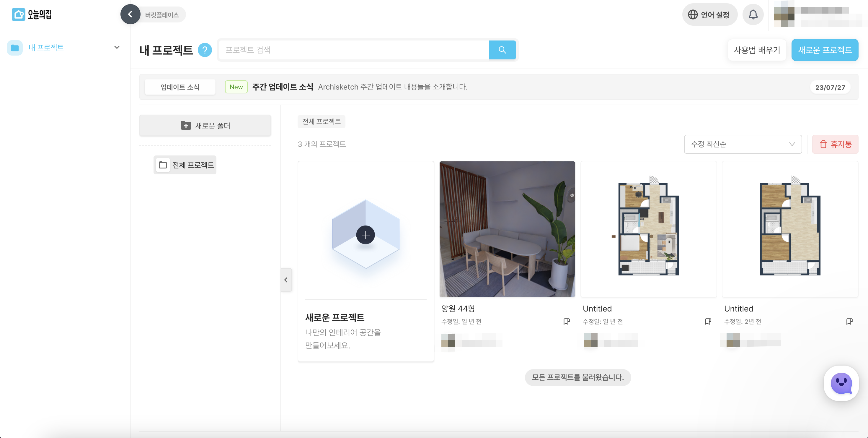This screenshot has height=438, width=868.
Task: Toggle bookmark on 양원 44형 project
Action: coord(567,321)
